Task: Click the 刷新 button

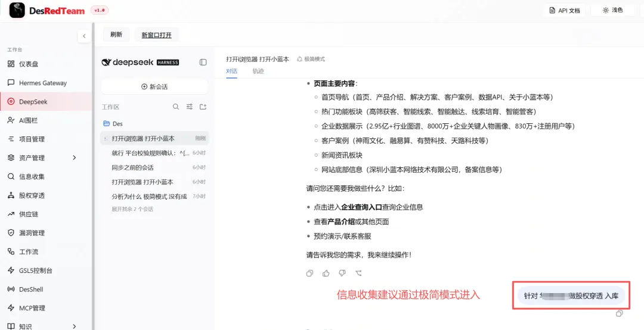Action: tap(116, 35)
